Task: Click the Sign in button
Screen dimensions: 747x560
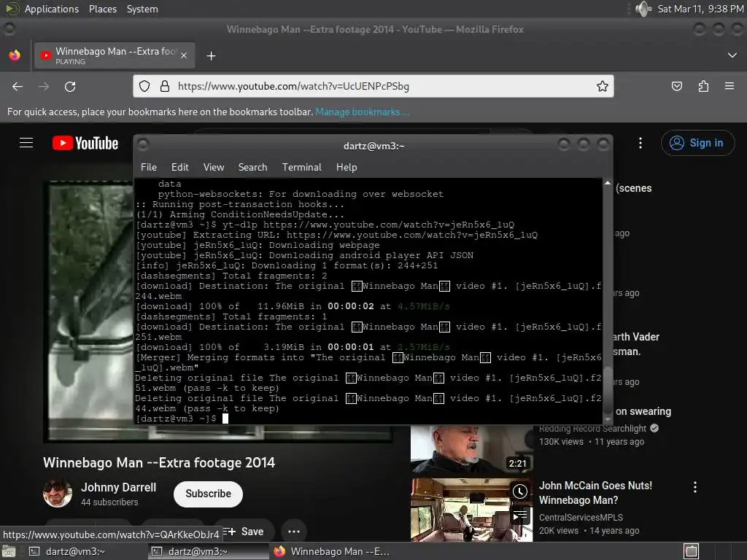Action: [697, 143]
